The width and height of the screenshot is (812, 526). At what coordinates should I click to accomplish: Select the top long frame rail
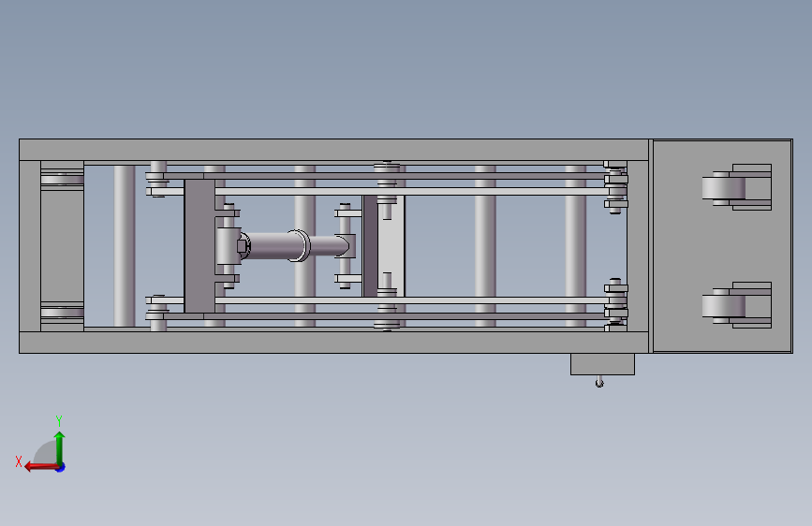coord(334,150)
